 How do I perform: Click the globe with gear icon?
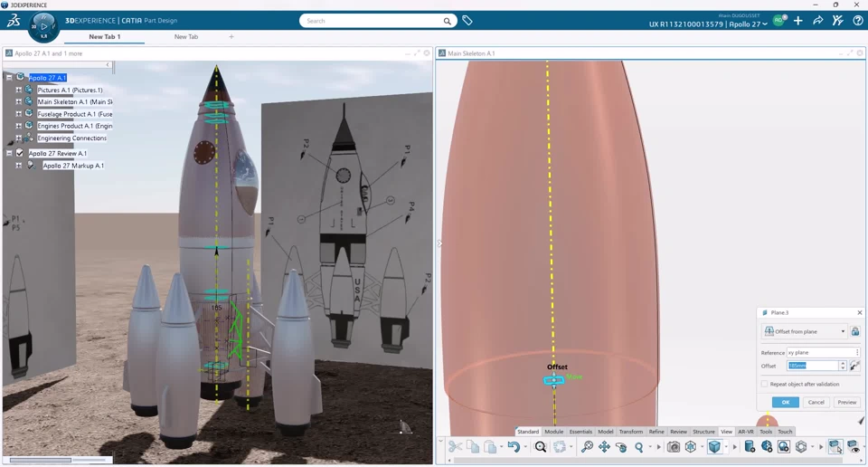(x=767, y=446)
